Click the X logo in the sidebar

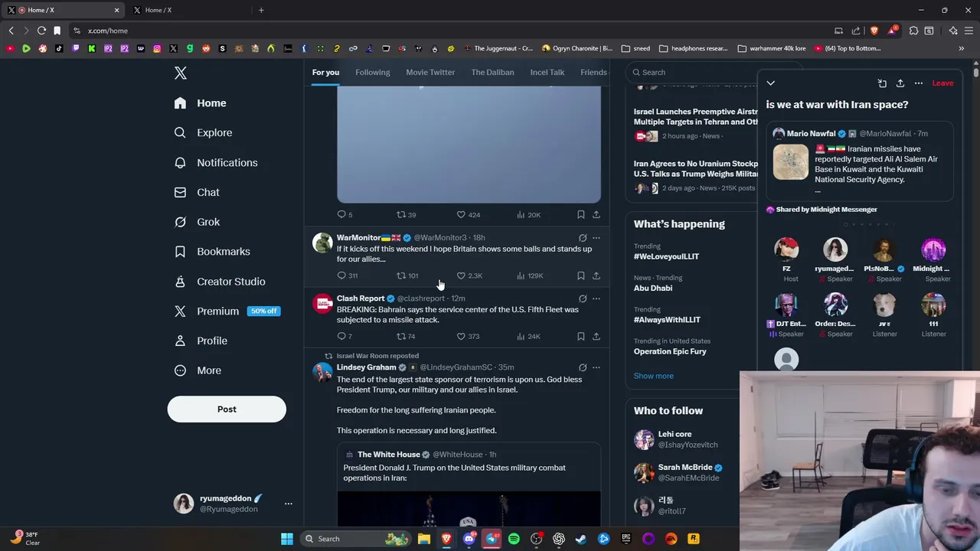181,73
